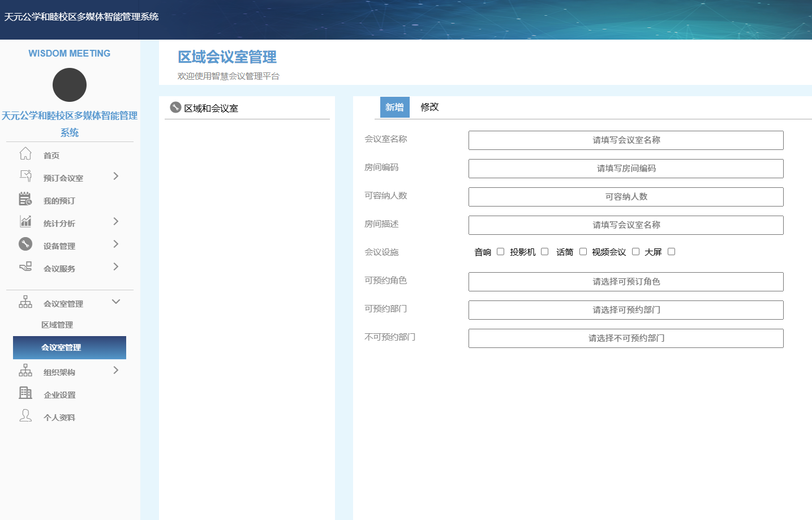812x520 pixels.
Task: Open the 可预约角色 selection field
Action: 626,282
